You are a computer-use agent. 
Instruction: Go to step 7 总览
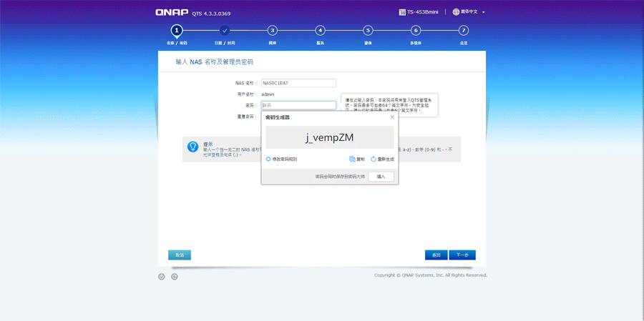[x=464, y=31]
